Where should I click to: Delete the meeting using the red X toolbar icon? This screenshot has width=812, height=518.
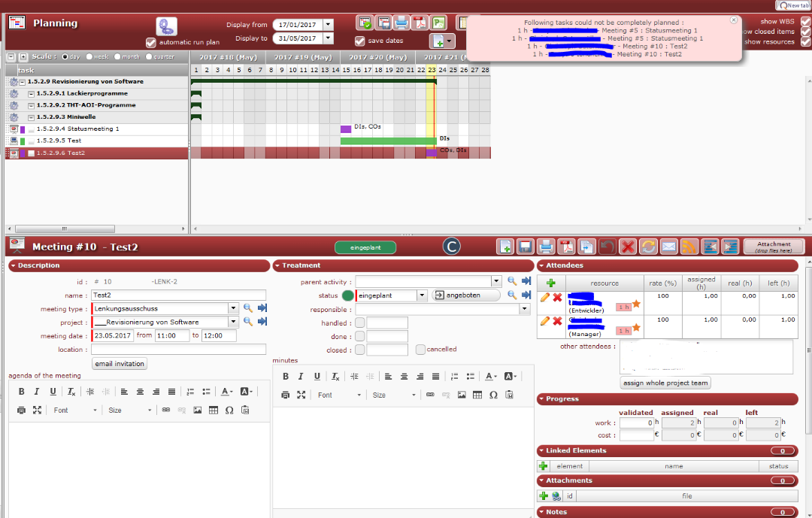[628, 247]
